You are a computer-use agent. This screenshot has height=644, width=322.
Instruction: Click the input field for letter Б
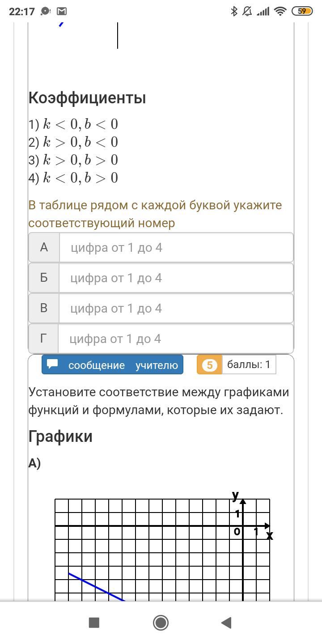pos(176,278)
